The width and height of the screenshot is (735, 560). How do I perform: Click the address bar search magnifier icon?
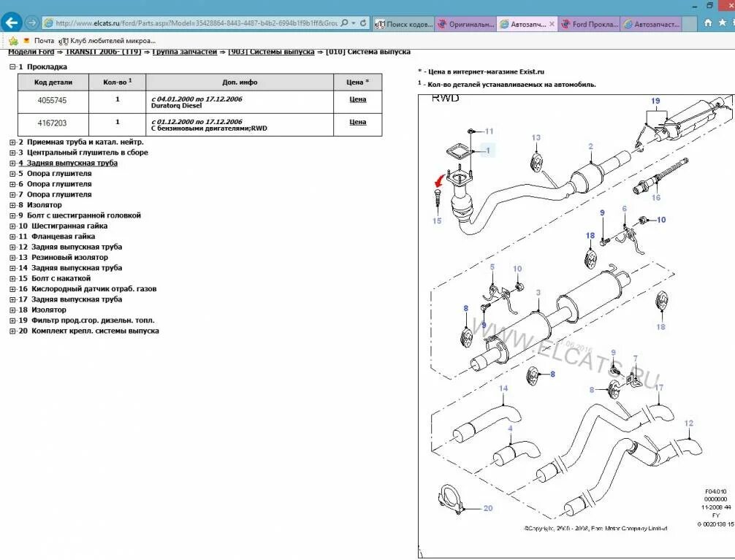click(x=345, y=23)
